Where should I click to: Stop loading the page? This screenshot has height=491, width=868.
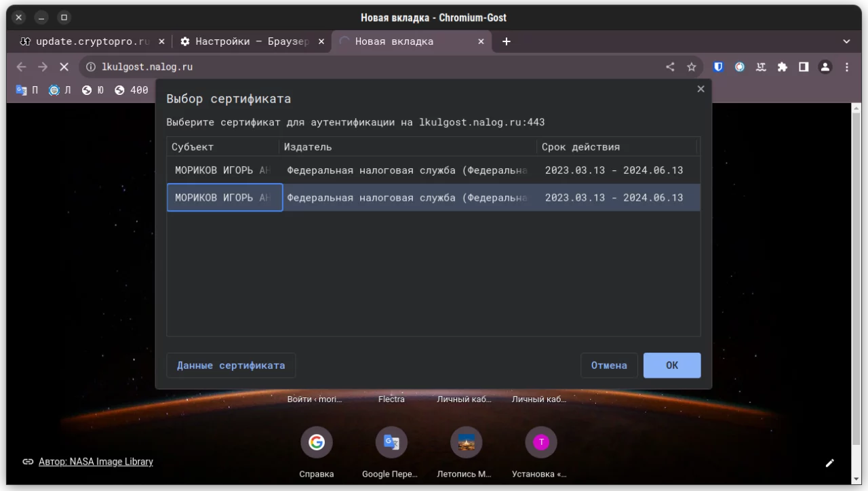point(64,67)
